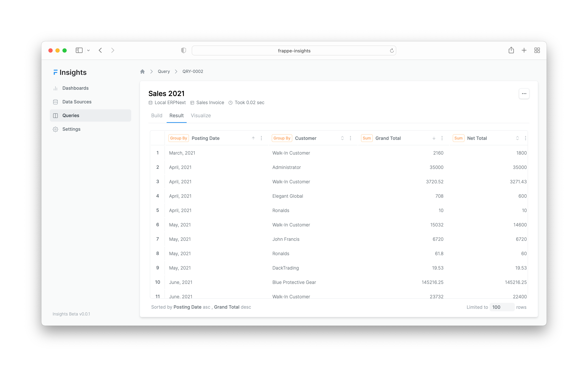Click the Group By toggle on Customer
The height and width of the screenshot is (367, 588).
pyautogui.click(x=281, y=138)
